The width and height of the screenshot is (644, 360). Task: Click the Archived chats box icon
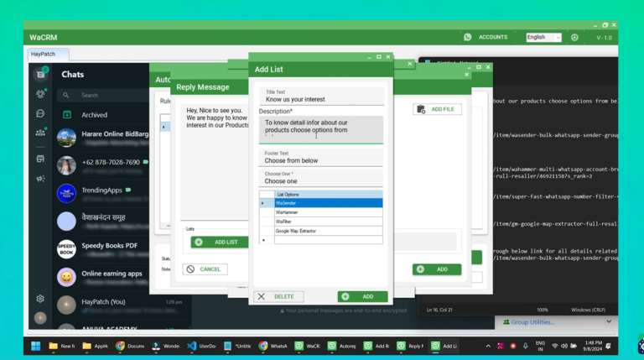(x=67, y=115)
